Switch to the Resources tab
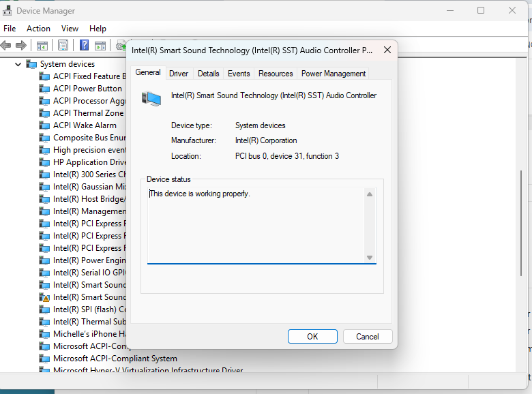Image resolution: width=532 pixels, height=394 pixels. point(276,74)
